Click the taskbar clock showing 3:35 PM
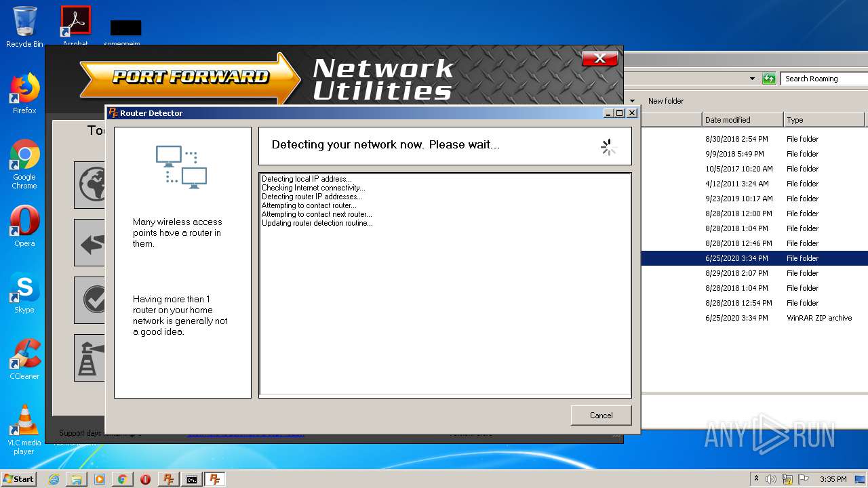The height and width of the screenshot is (488, 868). [833, 479]
